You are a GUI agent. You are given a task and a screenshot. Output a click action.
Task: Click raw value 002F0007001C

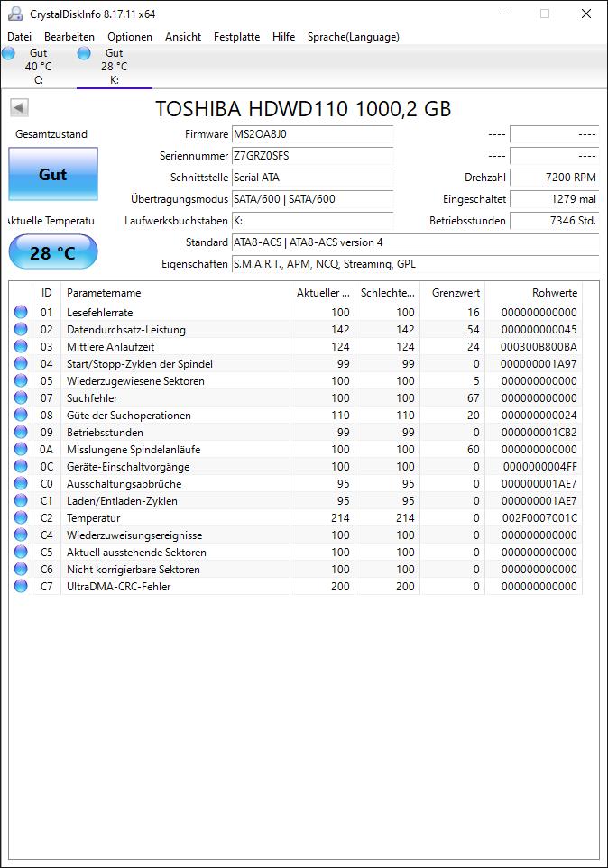click(539, 518)
